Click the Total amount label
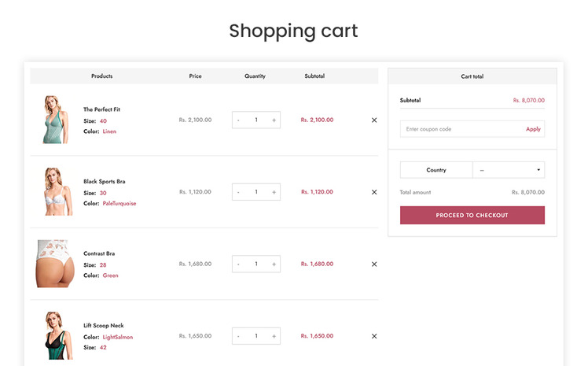 (x=415, y=193)
